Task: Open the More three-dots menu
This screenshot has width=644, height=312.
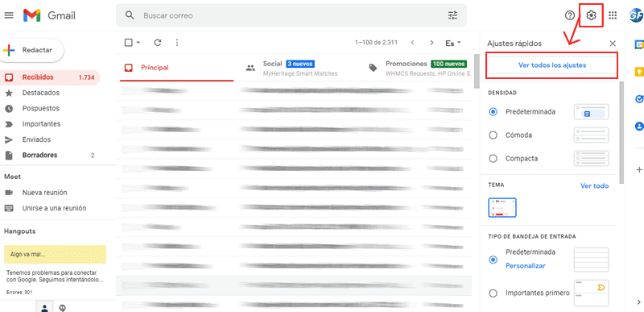Action: pos(177,43)
